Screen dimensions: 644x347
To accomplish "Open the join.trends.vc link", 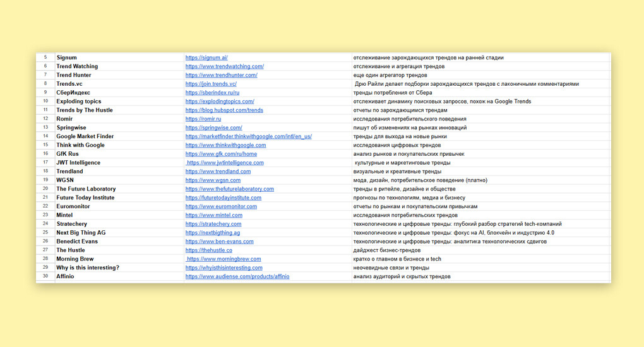I will coord(211,84).
